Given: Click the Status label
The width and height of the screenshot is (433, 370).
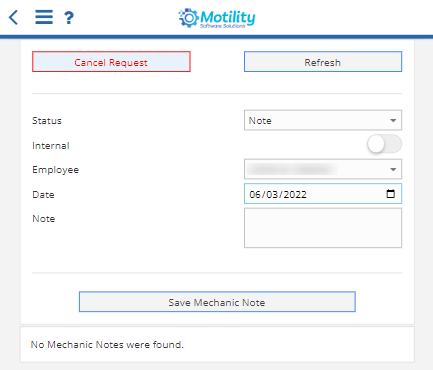Looking at the screenshot, I should click(x=47, y=121).
